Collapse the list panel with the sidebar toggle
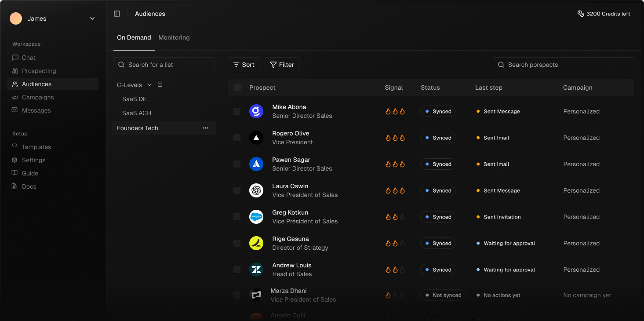Screen dimensions: 644x321 pos(117,14)
